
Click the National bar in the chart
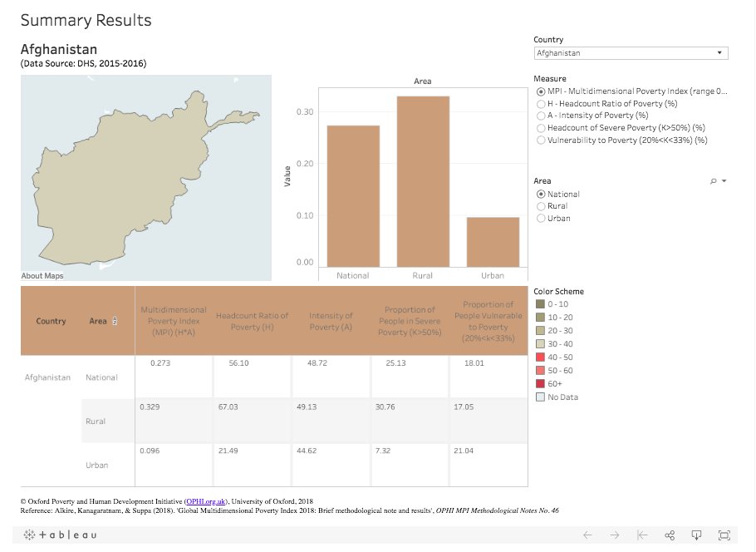353,196
